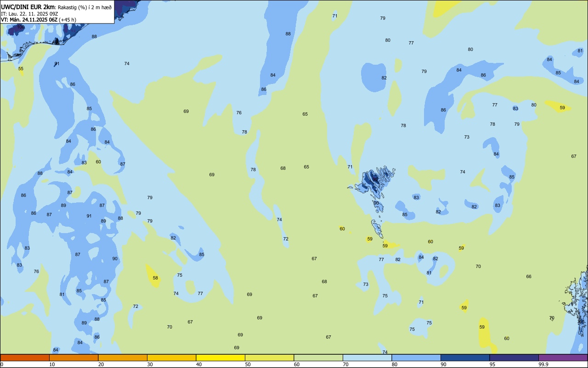Click the legend label "10"
The width and height of the screenshot is (588, 368).
coord(52,364)
